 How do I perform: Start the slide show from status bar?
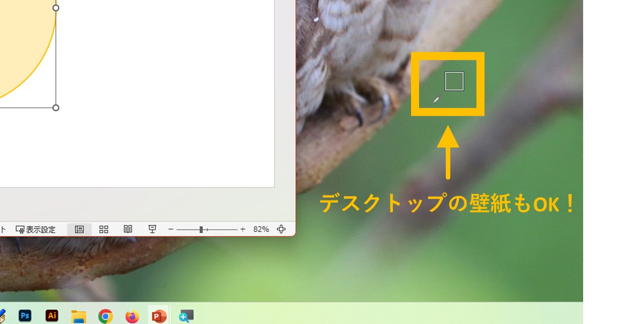pos(152,229)
